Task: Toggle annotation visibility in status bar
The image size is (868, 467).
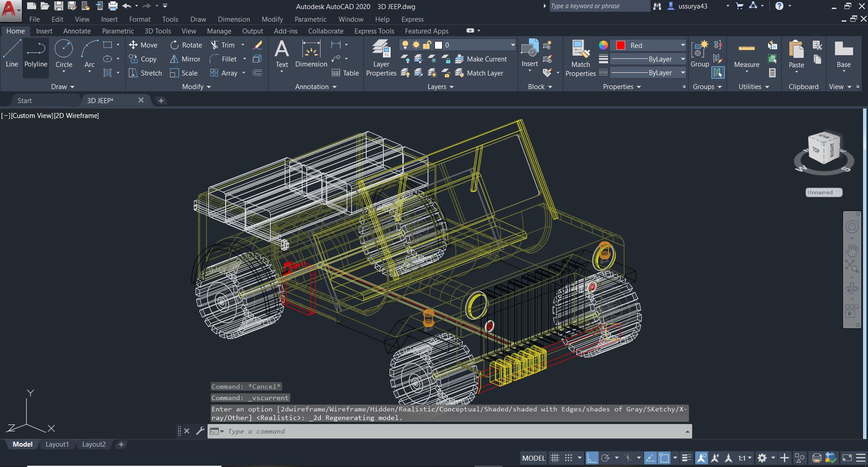Action: (x=702, y=458)
